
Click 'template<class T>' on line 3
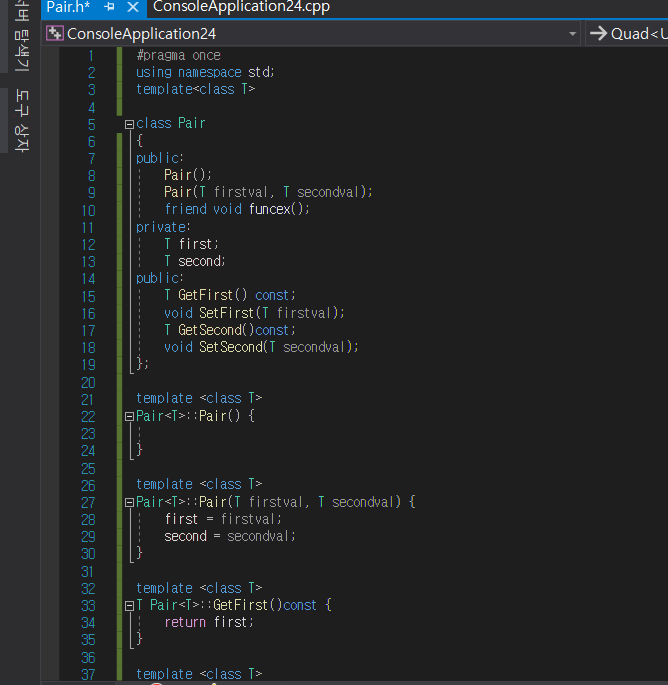click(195, 90)
